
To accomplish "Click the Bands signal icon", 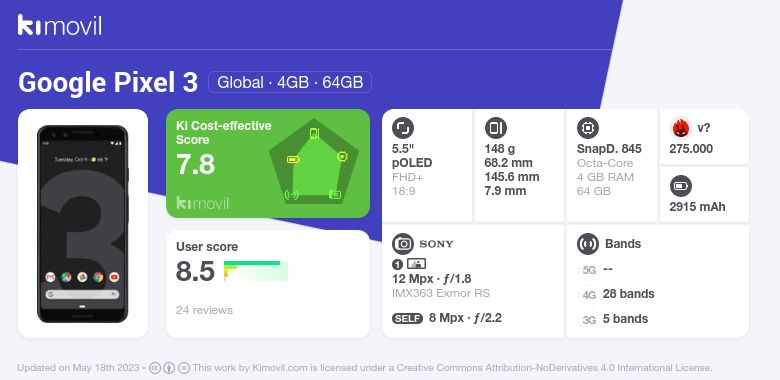I will coord(587,244).
